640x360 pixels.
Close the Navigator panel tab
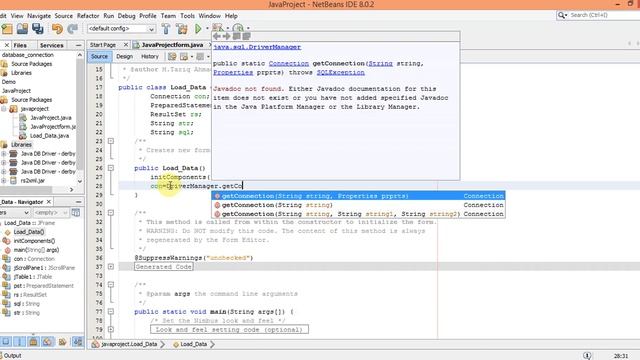[x=49, y=202]
